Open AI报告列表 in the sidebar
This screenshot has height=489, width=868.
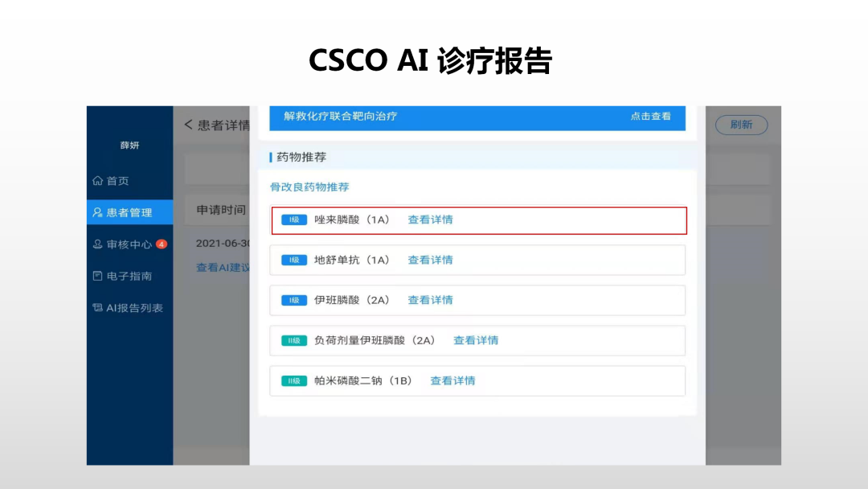coord(129,307)
